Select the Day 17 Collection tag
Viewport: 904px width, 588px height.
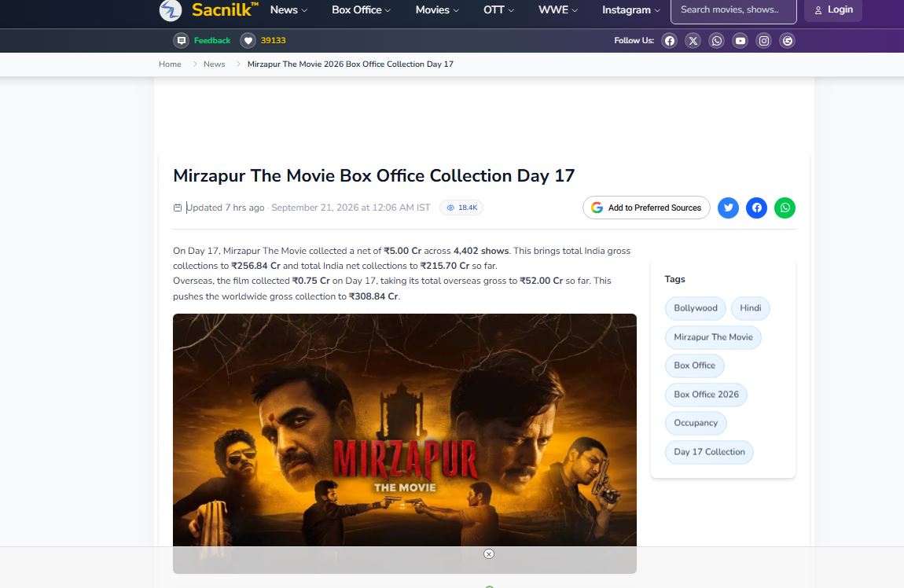click(x=709, y=452)
